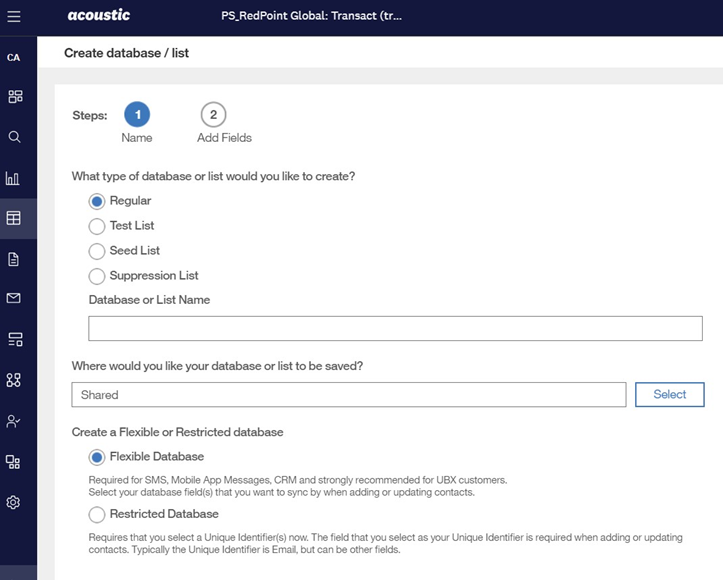The width and height of the screenshot is (723, 580).
Task: Open the bar chart reports icon
Action: (x=14, y=178)
